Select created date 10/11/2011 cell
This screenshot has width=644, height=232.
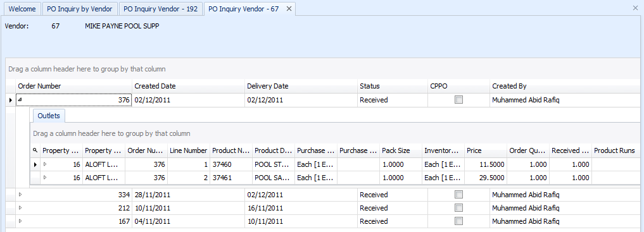(188, 208)
